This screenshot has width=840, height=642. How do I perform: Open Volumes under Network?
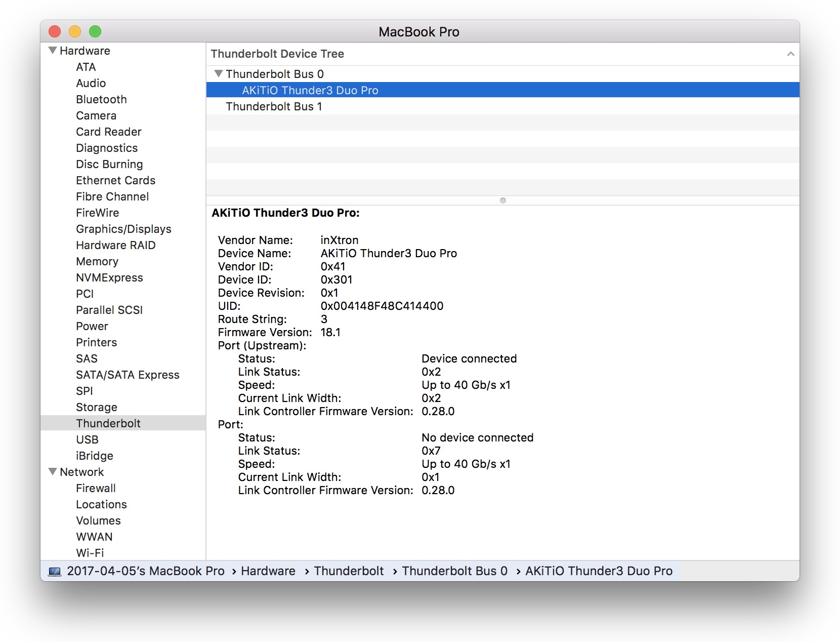[98, 520]
